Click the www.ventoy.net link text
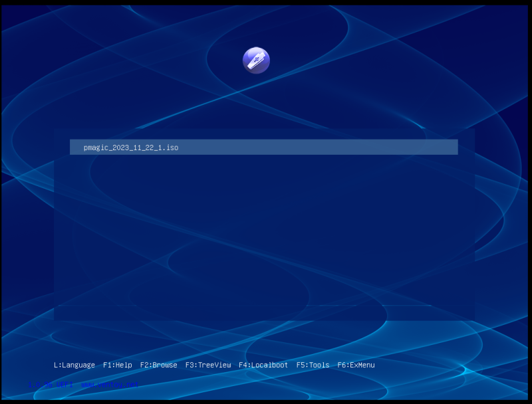Image resolution: width=532 pixels, height=404 pixels. pyautogui.click(x=110, y=385)
